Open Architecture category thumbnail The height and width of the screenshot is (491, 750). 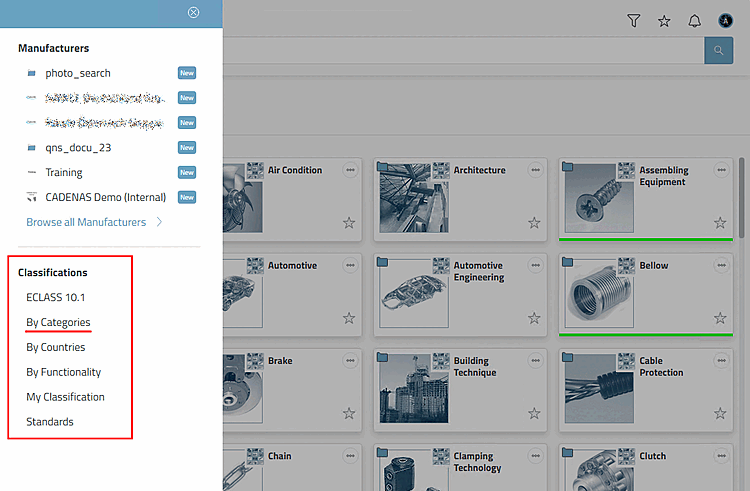414,198
